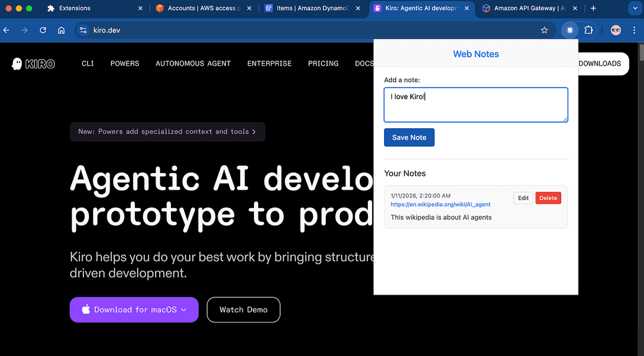
Task: Switch to the Items Amazon DynamoDB tab
Action: click(x=312, y=8)
